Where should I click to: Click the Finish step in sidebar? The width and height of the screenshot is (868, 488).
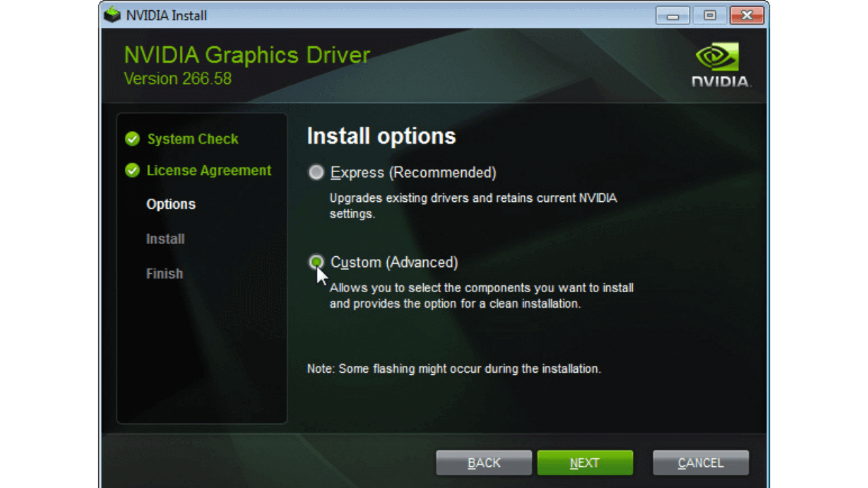click(x=165, y=274)
